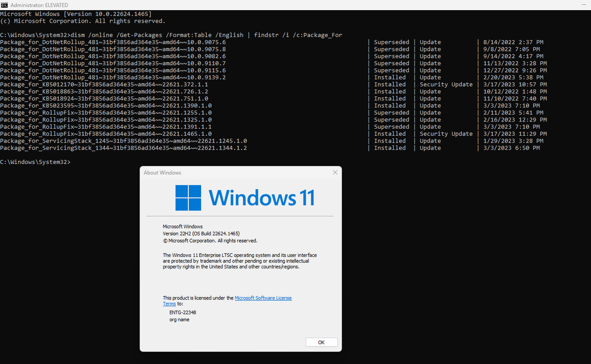Click the 1/29/2023 3:28 PM timestamp
The image size is (591, 364).
(513, 141)
